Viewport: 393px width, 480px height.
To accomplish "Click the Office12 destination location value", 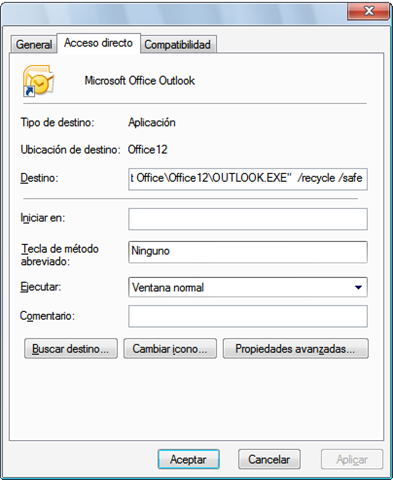I will coord(148,150).
